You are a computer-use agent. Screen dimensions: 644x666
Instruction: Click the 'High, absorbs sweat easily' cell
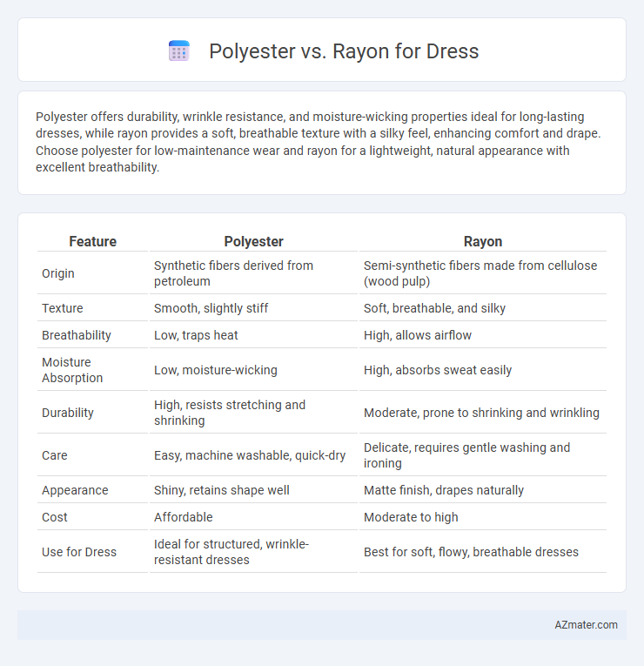(x=483, y=370)
